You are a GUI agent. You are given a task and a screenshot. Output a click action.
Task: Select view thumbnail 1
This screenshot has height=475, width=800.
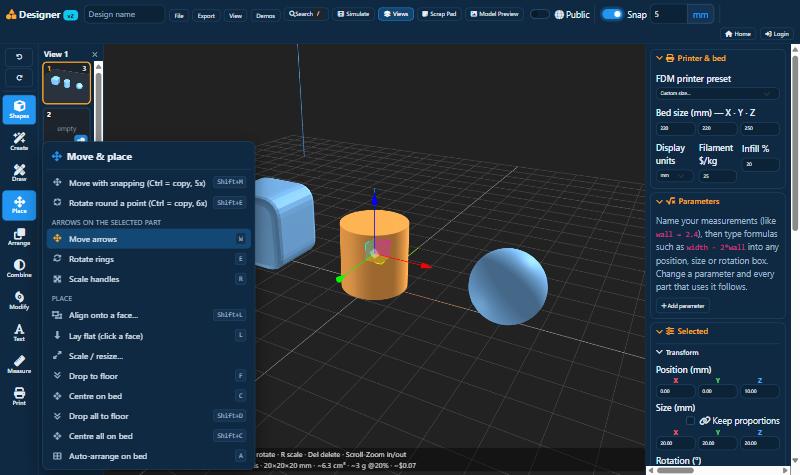(66, 83)
